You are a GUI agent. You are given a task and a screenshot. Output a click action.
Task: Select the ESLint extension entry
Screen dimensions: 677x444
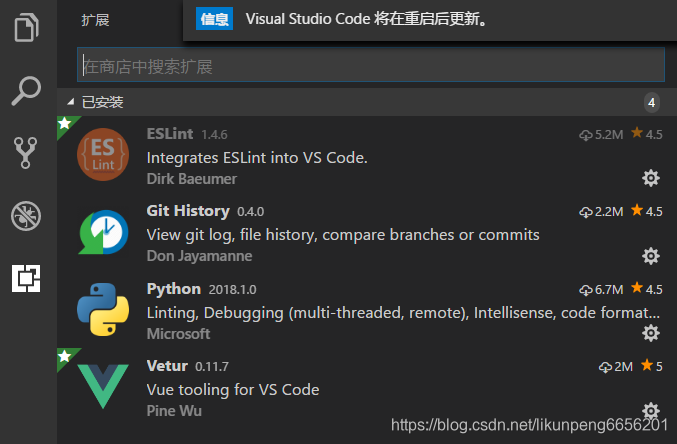367,155
